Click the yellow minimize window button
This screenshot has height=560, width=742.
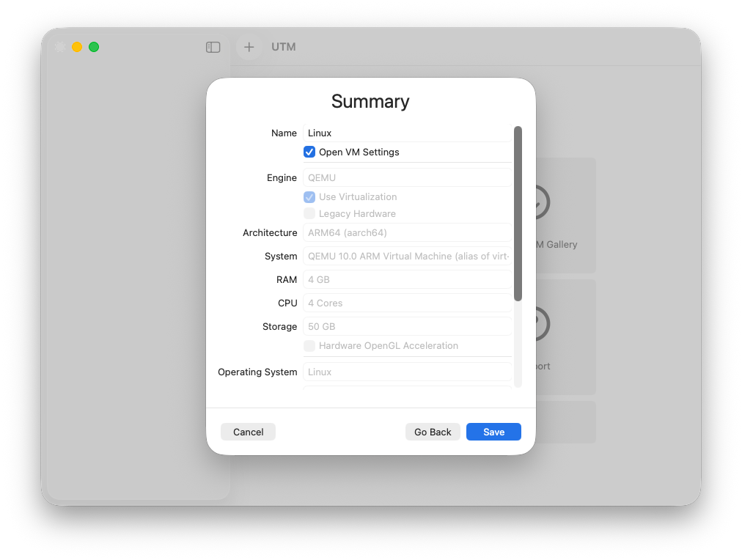pos(77,47)
